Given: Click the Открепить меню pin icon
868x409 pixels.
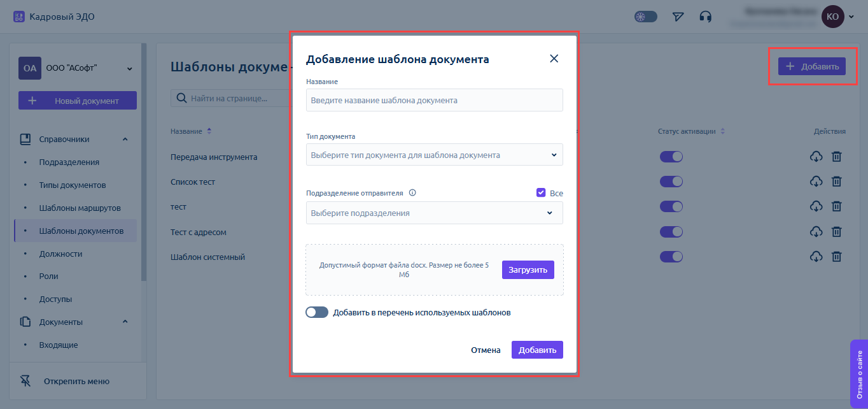Looking at the screenshot, I should [x=25, y=381].
